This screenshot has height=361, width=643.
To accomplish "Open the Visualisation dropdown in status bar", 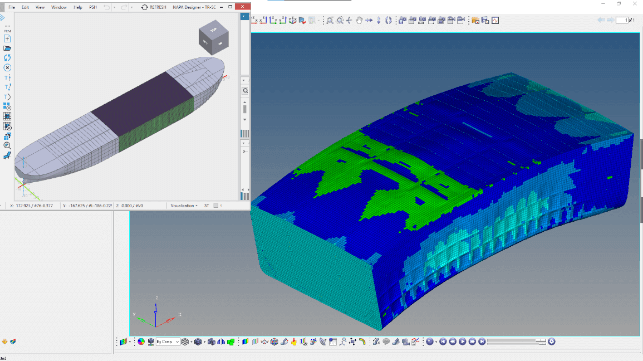I will (x=184, y=206).
